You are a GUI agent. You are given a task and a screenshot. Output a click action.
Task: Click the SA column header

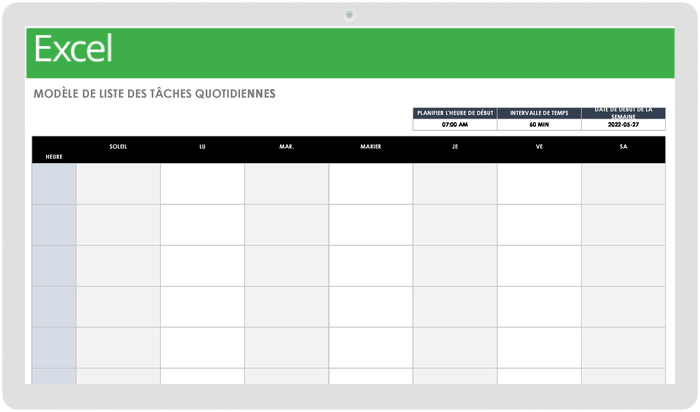point(623,146)
